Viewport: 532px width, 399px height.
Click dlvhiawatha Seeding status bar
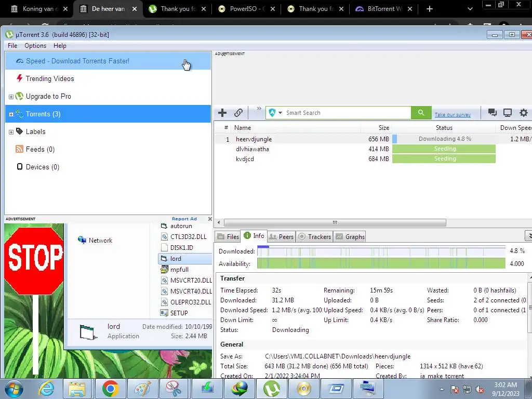click(x=444, y=149)
